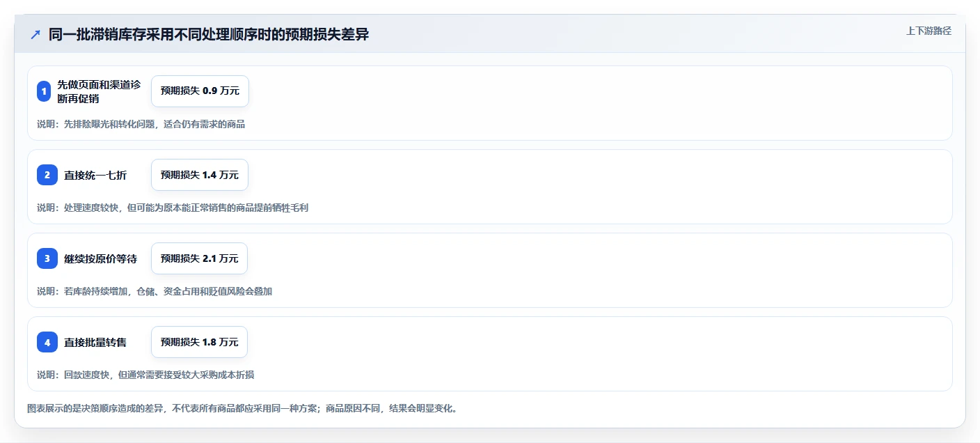The width and height of the screenshot is (980, 443).
Task: Click the 预期损失 1.4 万元 pill
Action: click(x=200, y=175)
